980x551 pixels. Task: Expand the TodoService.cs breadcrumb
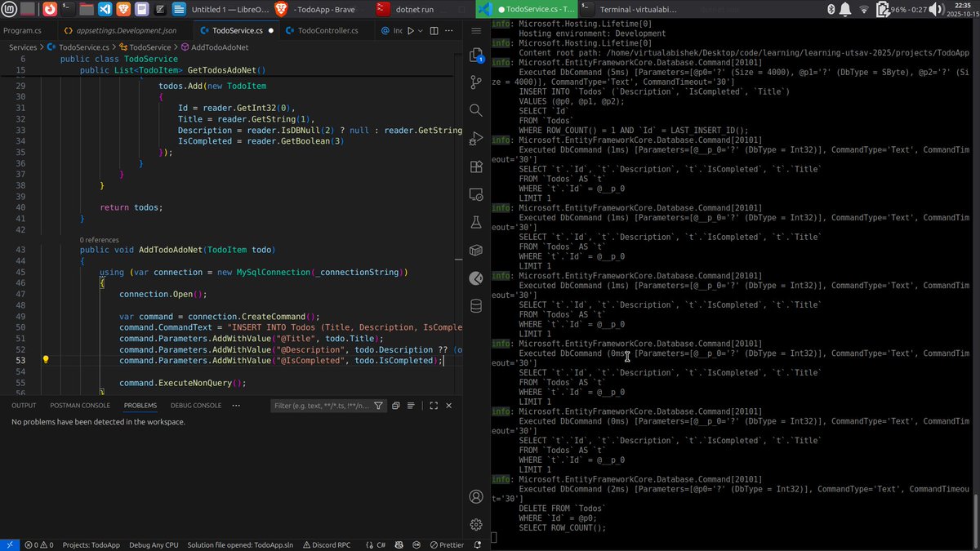(80, 47)
